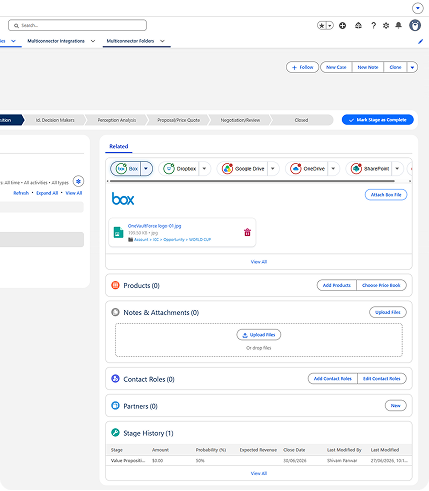Open the user avatar profile menu
This screenshot has width=429, height=491.
415,25
